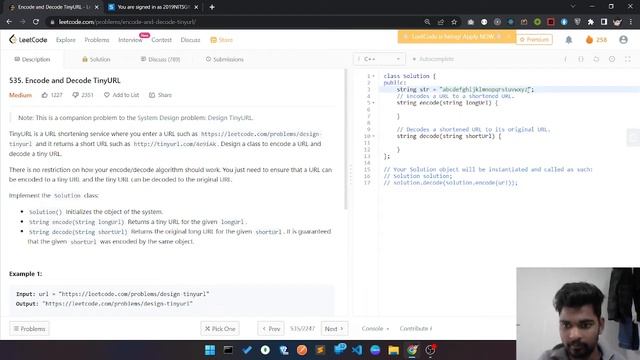Open the Discuss (789) tab

[160, 59]
